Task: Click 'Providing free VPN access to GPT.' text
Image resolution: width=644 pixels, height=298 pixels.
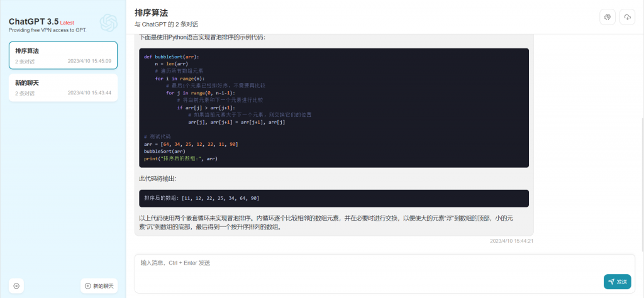Action: point(48,30)
